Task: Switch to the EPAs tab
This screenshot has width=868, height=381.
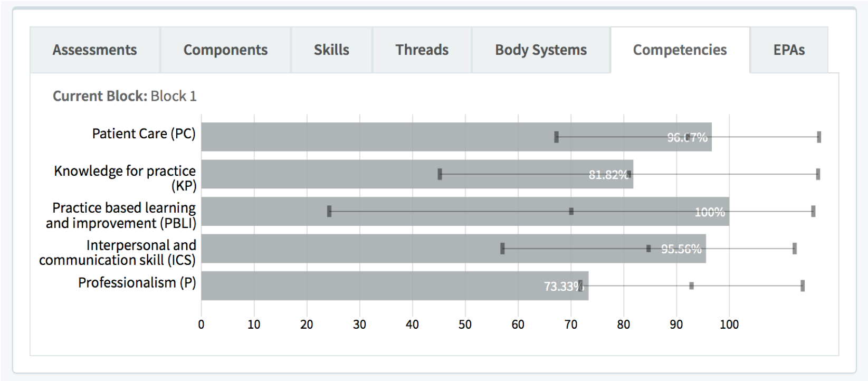Action: (x=789, y=50)
